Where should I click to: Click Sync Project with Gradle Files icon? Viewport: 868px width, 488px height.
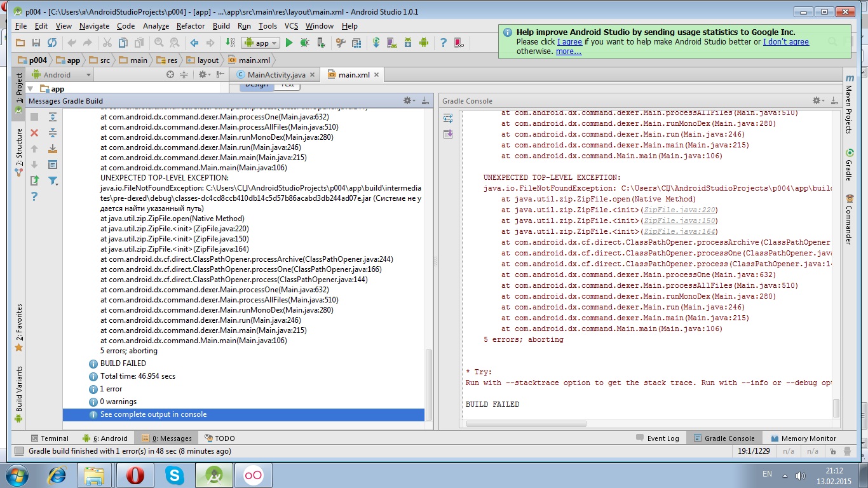click(377, 43)
